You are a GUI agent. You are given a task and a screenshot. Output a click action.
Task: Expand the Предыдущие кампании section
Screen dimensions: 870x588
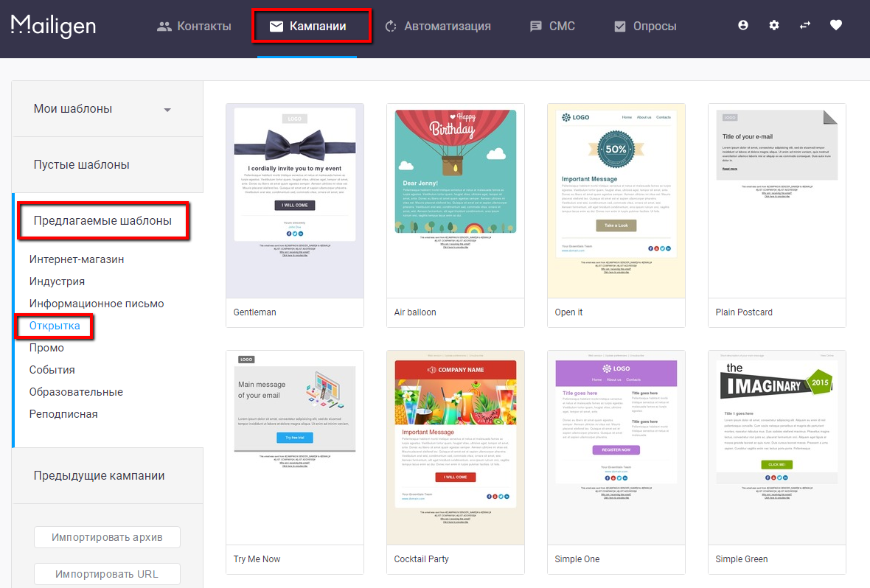99,475
